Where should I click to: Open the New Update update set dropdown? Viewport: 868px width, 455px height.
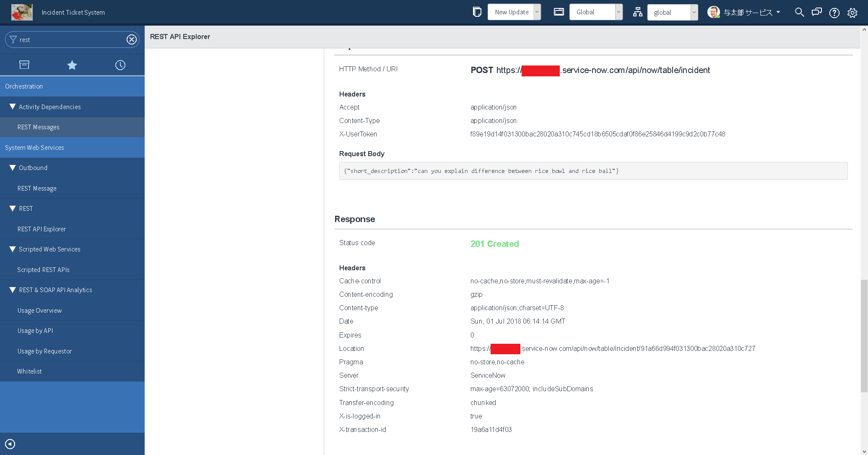coord(537,12)
